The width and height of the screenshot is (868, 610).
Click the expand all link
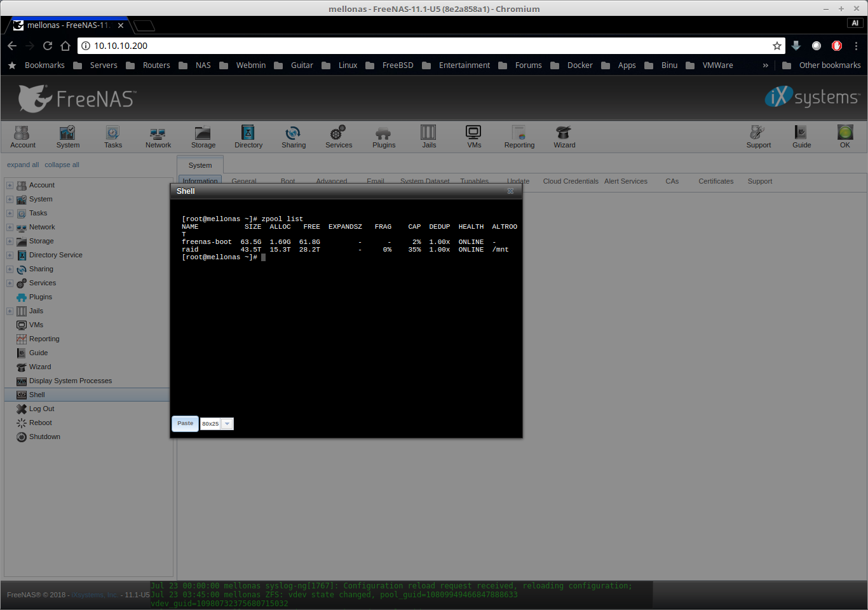point(23,165)
